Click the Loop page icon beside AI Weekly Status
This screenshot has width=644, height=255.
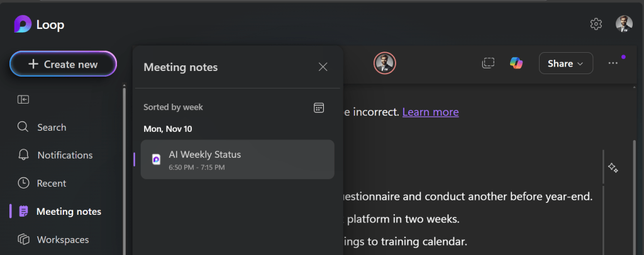[x=157, y=160]
